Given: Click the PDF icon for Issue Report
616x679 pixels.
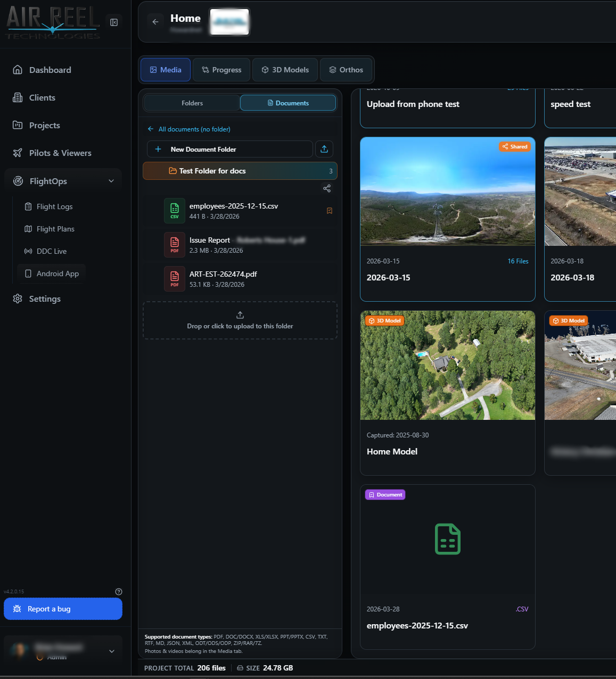Looking at the screenshot, I should point(175,245).
